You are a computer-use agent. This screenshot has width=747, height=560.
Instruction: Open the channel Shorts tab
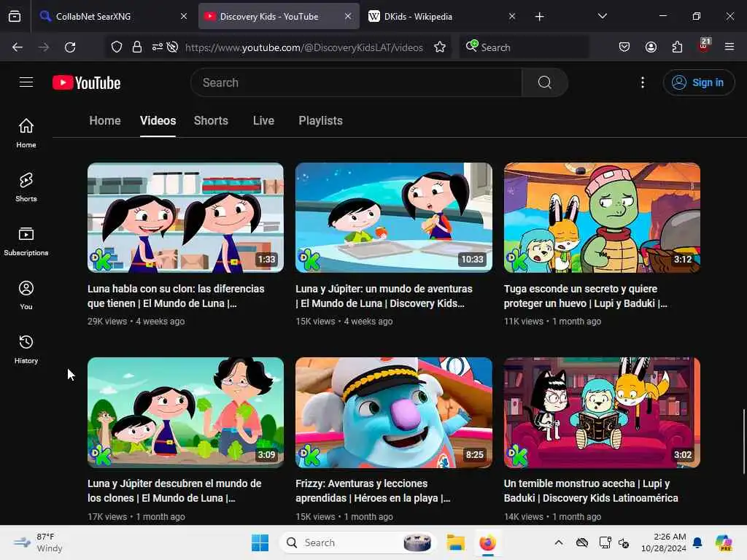[211, 120]
